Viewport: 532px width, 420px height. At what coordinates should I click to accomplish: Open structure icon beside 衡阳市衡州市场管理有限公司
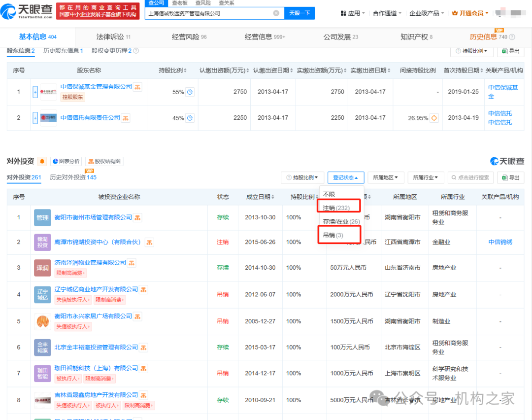pyautogui.click(x=137, y=217)
